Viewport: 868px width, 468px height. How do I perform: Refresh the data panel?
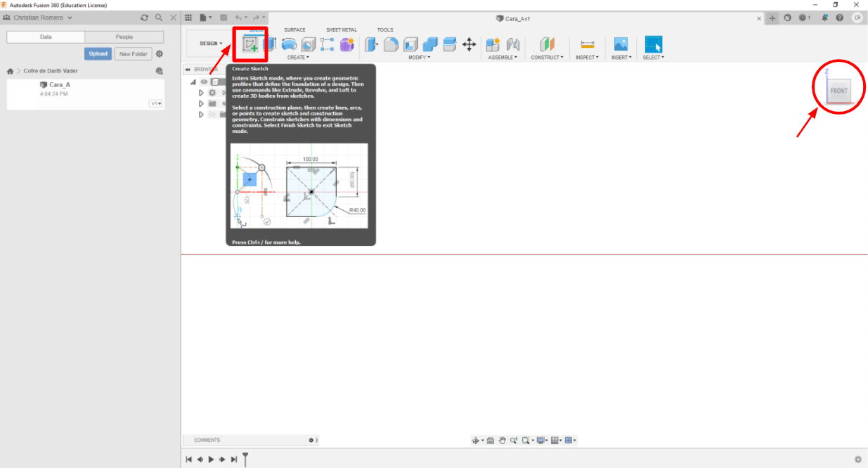tap(145, 18)
